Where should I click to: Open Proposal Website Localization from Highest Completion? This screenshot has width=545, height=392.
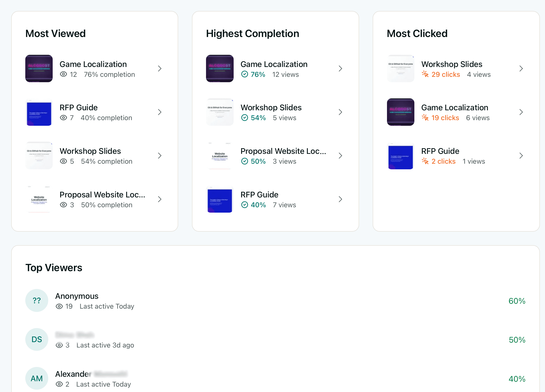tap(340, 155)
